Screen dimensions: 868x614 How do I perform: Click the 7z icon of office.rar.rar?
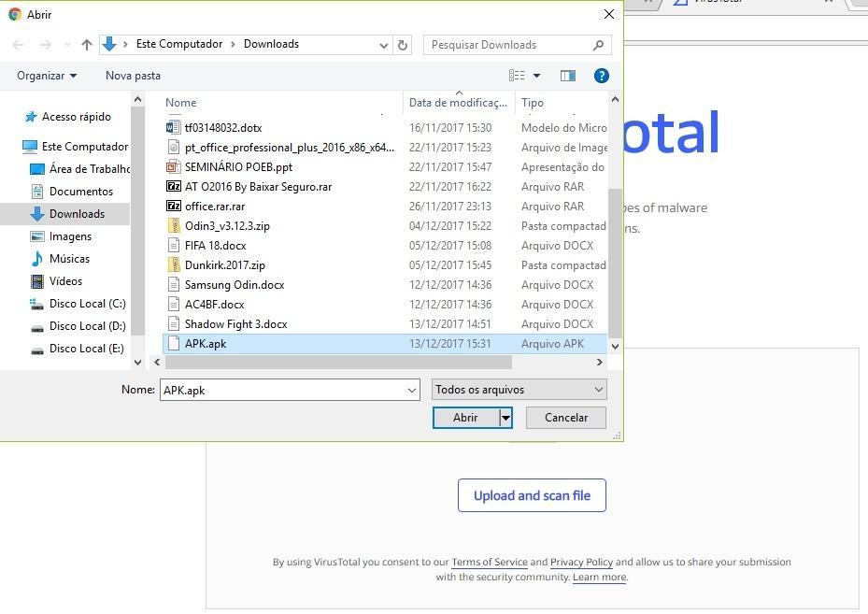pyautogui.click(x=173, y=206)
